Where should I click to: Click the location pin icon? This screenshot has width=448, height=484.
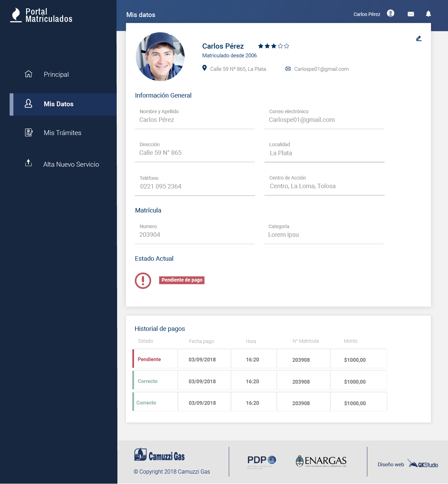(x=205, y=68)
